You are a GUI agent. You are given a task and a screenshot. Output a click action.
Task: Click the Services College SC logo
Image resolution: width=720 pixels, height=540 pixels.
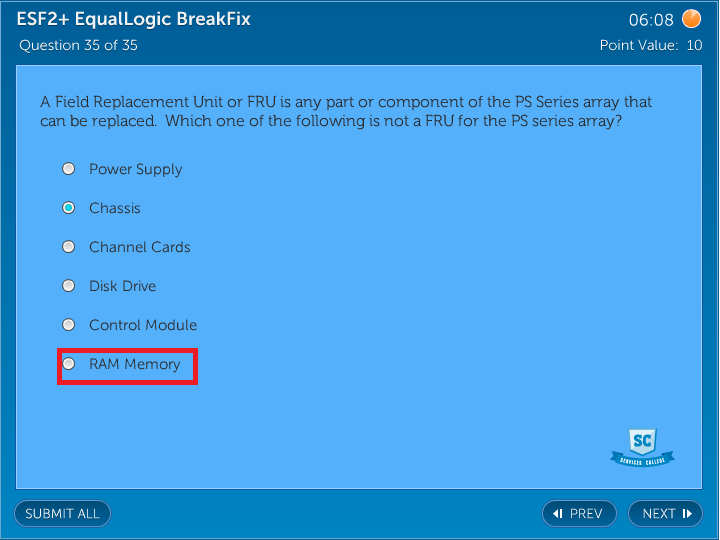(642, 447)
